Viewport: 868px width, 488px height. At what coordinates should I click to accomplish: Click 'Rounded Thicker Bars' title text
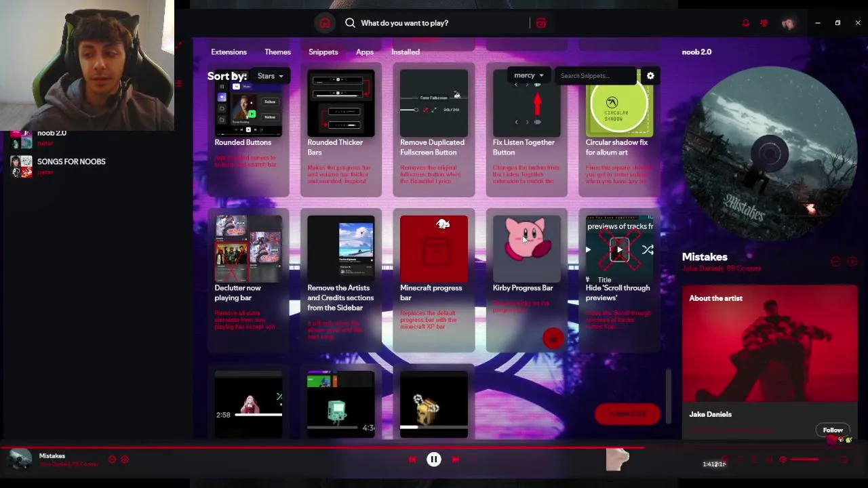(x=335, y=147)
